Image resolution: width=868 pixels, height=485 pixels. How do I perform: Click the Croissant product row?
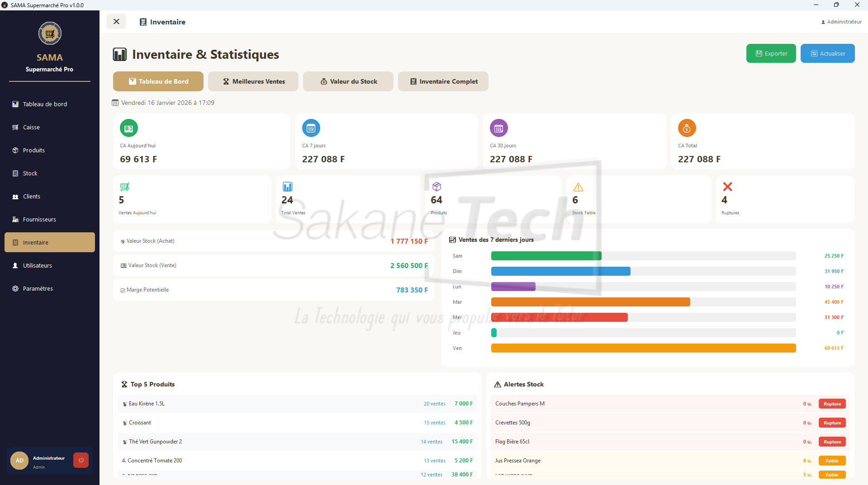tap(297, 423)
